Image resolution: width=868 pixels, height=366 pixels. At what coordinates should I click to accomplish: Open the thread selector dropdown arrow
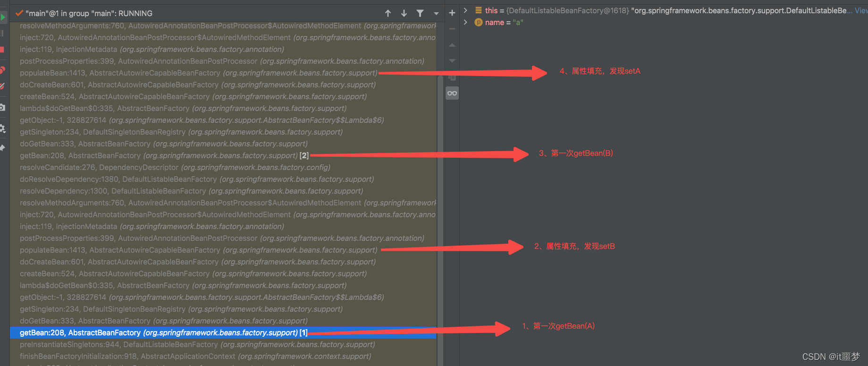point(436,14)
